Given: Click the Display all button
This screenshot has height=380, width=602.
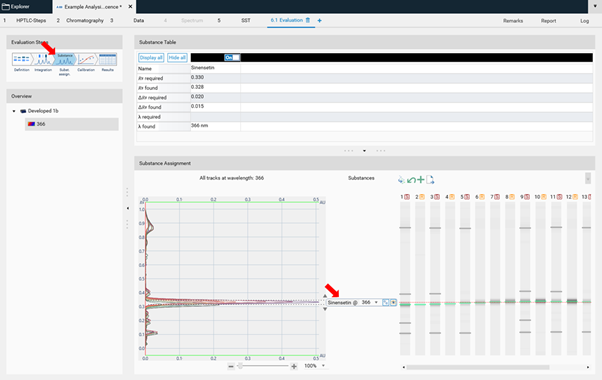Looking at the screenshot, I should (151, 58).
